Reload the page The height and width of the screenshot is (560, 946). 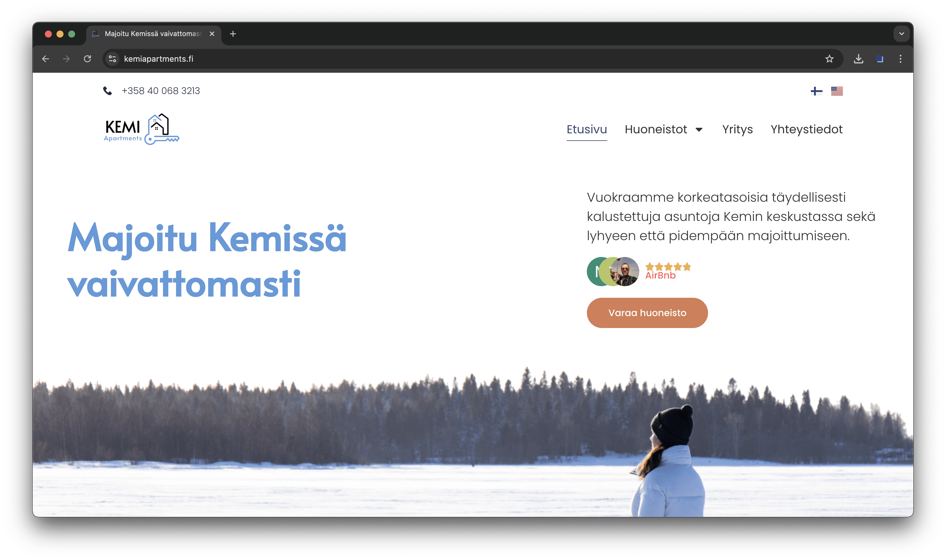(x=87, y=59)
